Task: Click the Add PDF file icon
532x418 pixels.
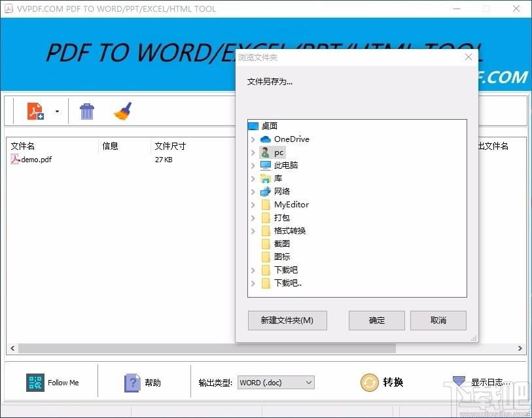Action: coord(35,111)
